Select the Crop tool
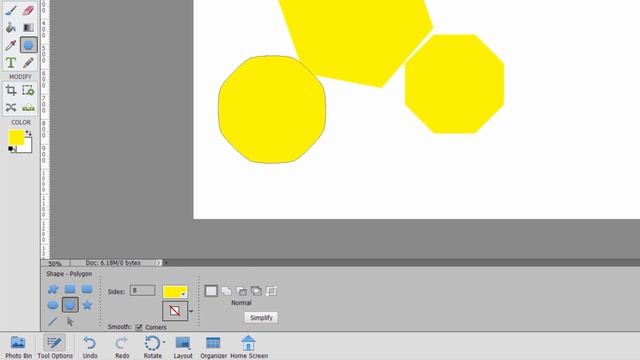 point(11,90)
